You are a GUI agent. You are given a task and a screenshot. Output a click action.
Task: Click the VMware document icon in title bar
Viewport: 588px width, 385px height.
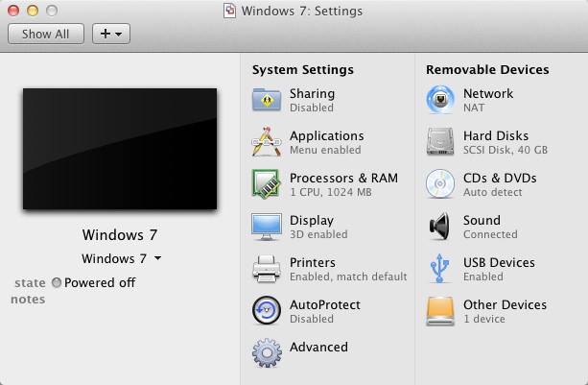229,11
